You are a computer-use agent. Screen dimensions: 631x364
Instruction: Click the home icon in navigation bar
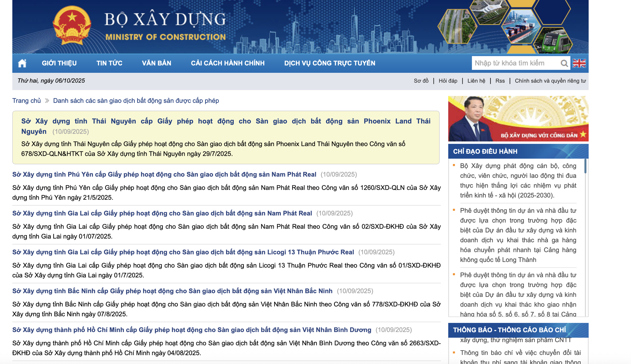click(22, 63)
